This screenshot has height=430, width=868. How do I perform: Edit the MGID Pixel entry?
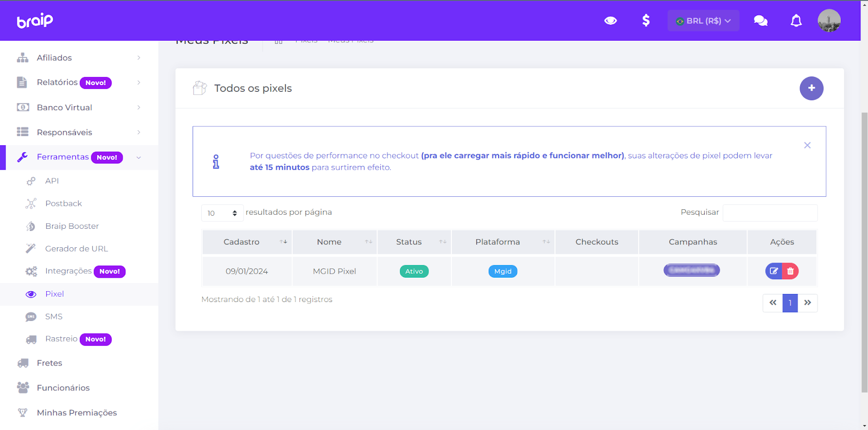click(x=774, y=271)
